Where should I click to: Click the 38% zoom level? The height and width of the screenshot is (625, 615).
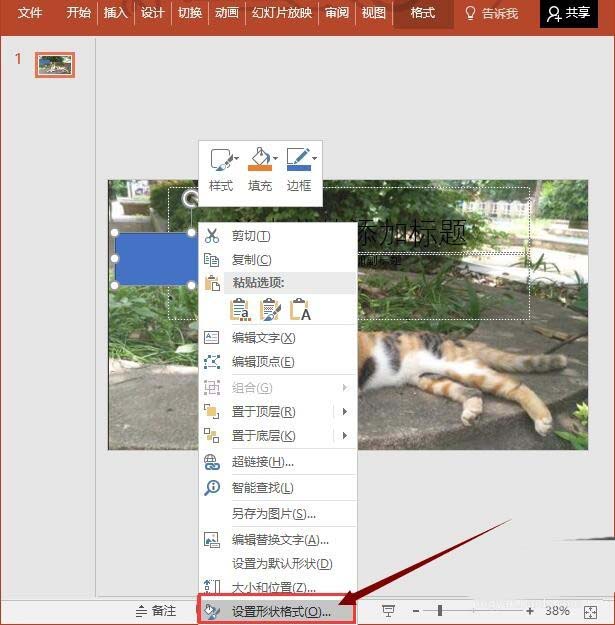[557, 611]
